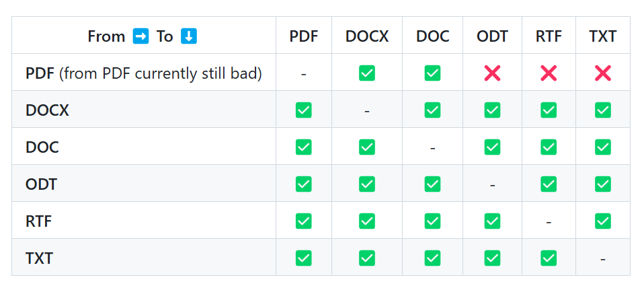Screen dimensions: 644x288
Task: Click the red cross for PDF to TXT
Action: (602, 73)
